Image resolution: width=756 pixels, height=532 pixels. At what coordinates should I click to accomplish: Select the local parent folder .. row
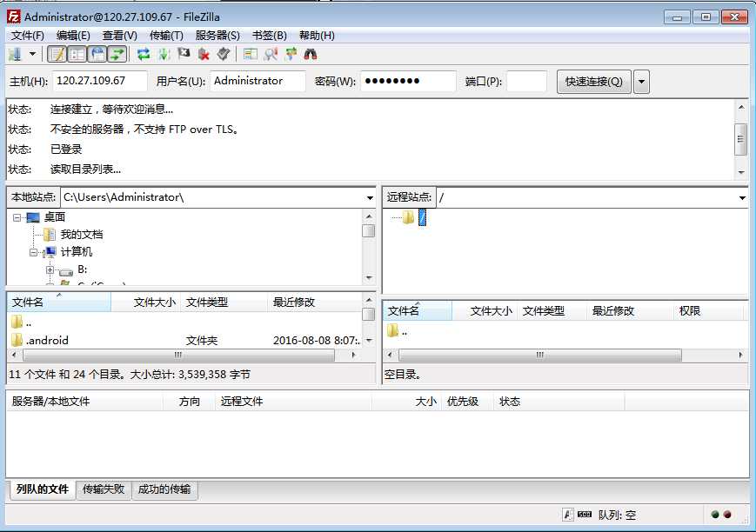click(184, 323)
